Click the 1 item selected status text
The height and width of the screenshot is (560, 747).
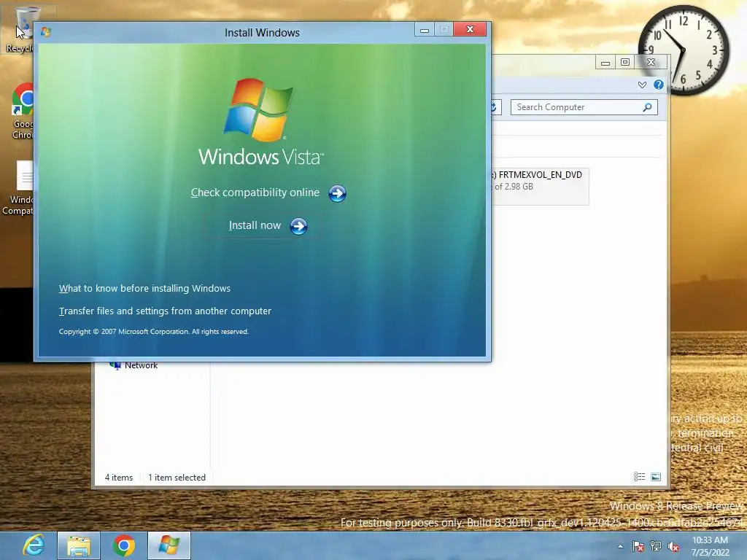[x=177, y=477]
